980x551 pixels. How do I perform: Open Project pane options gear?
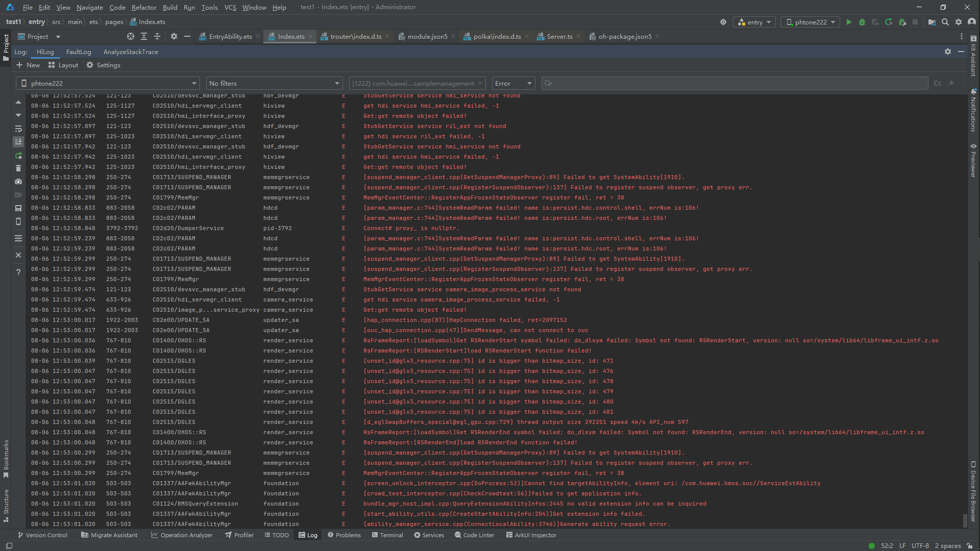(x=174, y=36)
